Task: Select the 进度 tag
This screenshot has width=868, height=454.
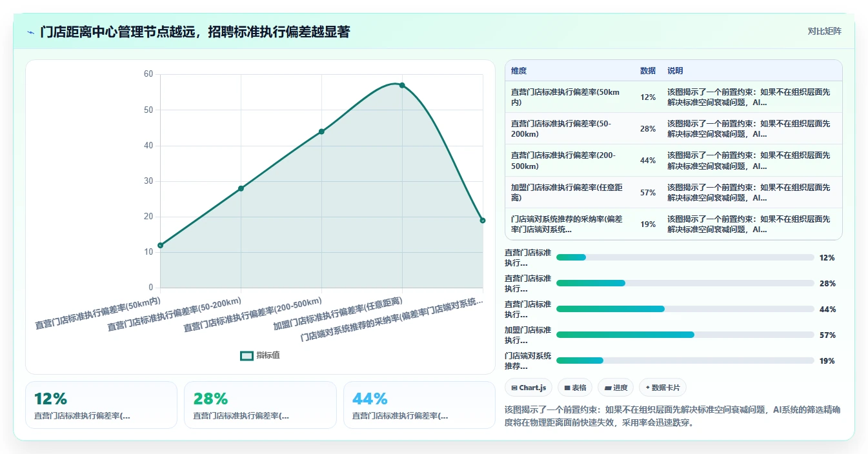Action: pyautogui.click(x=616, y=388)
